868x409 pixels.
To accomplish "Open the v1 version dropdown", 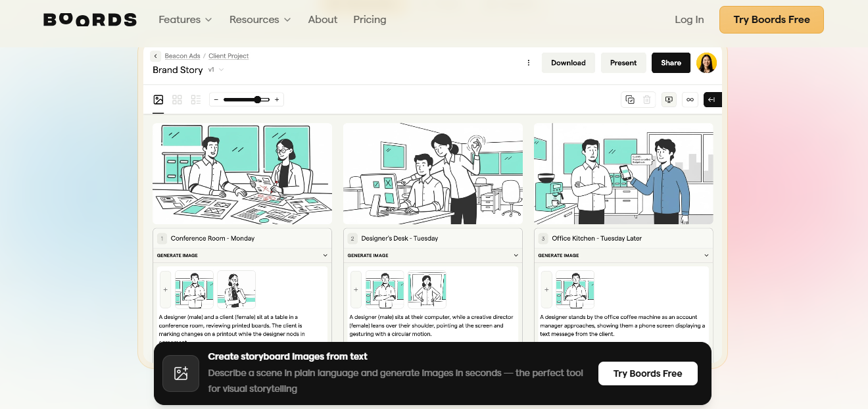I will pyautogui.click(x=216, y=70).
